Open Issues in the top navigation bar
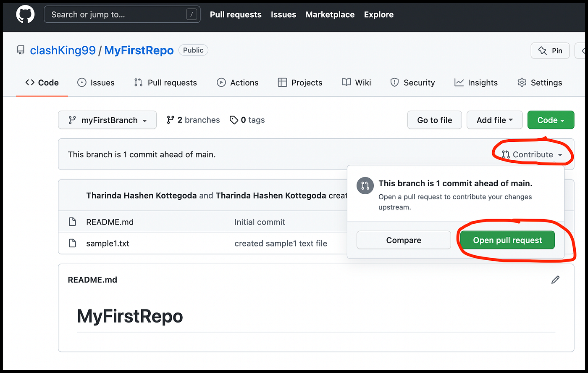The height and width of the screenshot is (373, 588). (283, 14)
